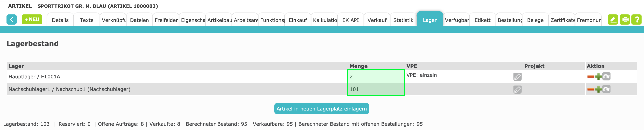Image resolution: width=644 pixels, height=130 pixels.
Task: Switch to the Details tab
Action: click(60, 20)
